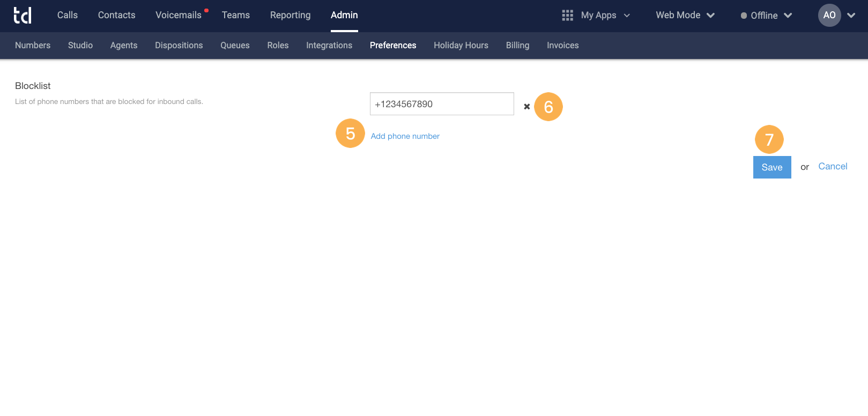Open the My Apps grid icon
Viewport: 868px width, 416px height.
(567, 16)
